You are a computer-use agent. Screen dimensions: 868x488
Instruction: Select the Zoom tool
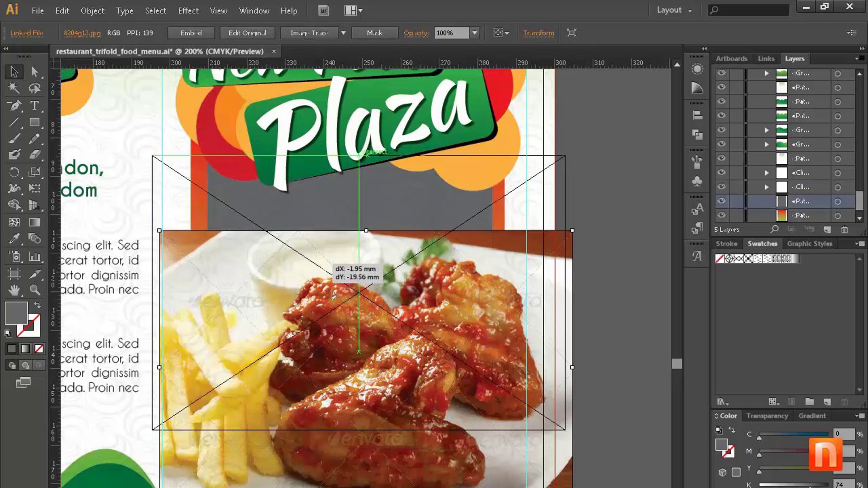pyautogui.click(x=34, y=290)
